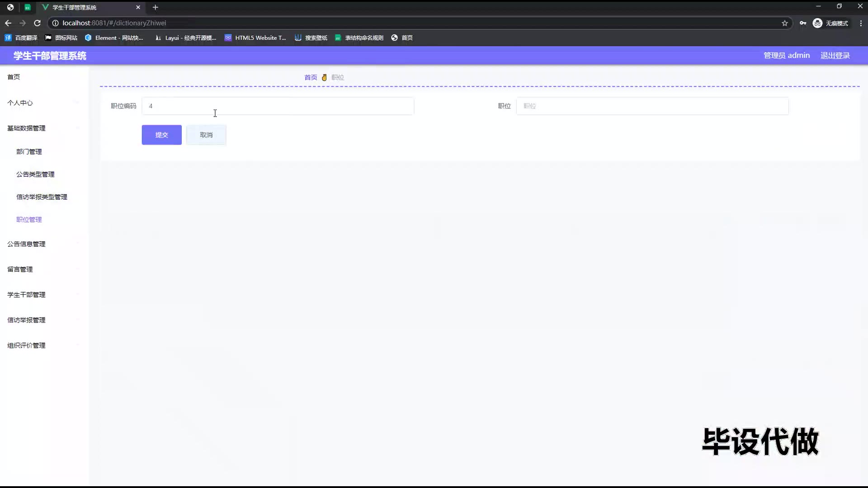868x488 pixels.
Task: Open 百度翻译 bookmark
Action: 21,38
